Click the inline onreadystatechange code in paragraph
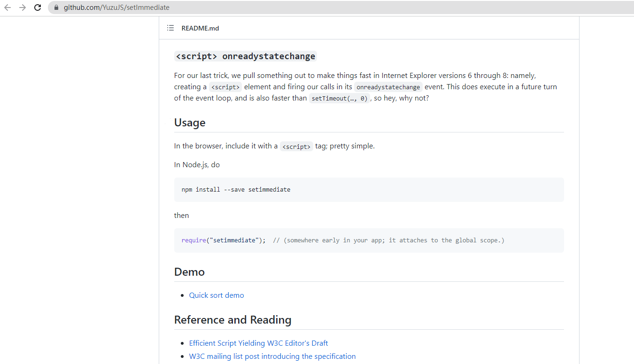Viewport: 634px width, 364px height. (388, 87)
